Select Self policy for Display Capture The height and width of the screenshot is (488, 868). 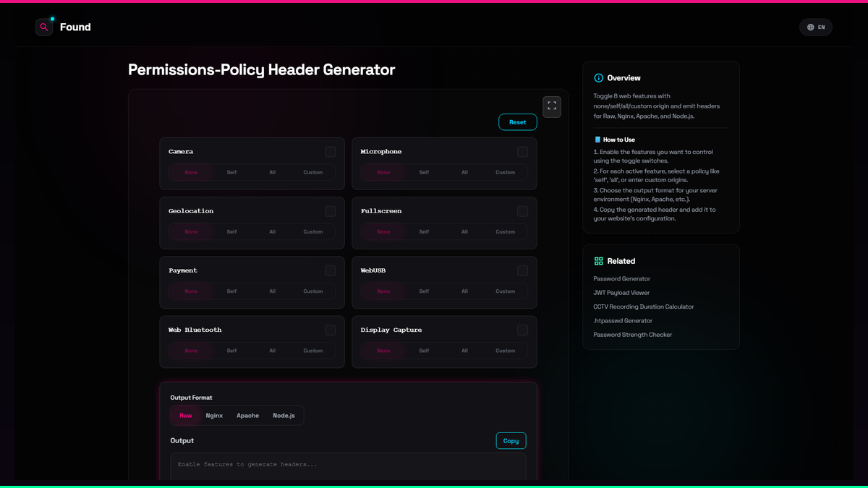424,350
